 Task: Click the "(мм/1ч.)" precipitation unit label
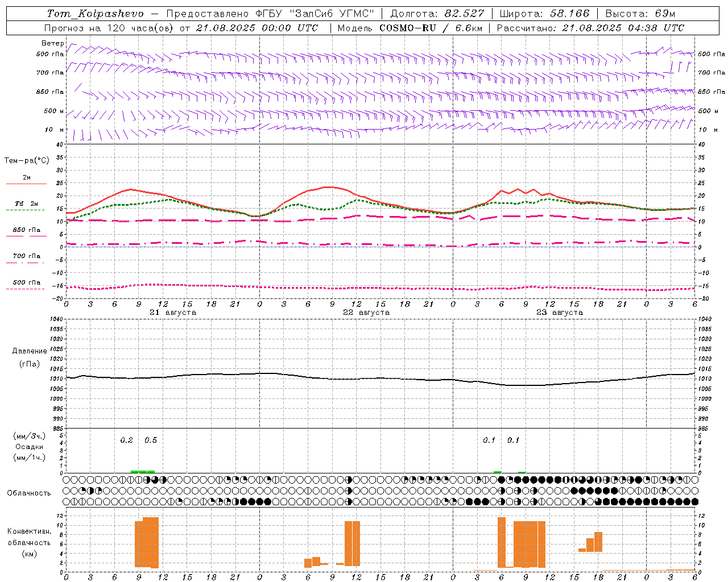[30, 458]
